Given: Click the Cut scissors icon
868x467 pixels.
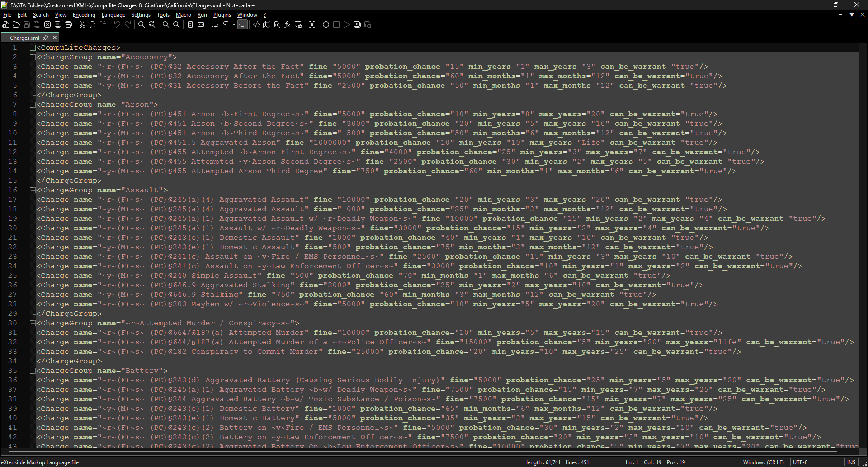Looking at the screenshot, I should [82, 25].
